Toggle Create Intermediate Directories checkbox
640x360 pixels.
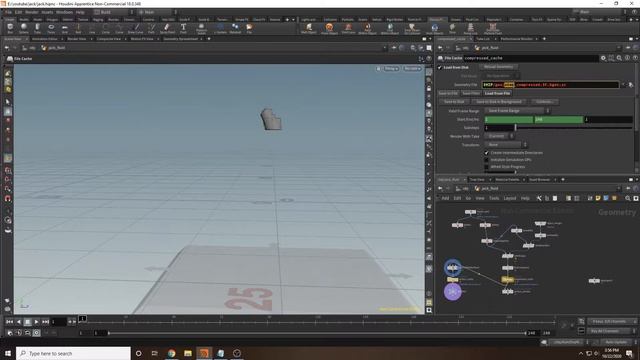[486, 153]
